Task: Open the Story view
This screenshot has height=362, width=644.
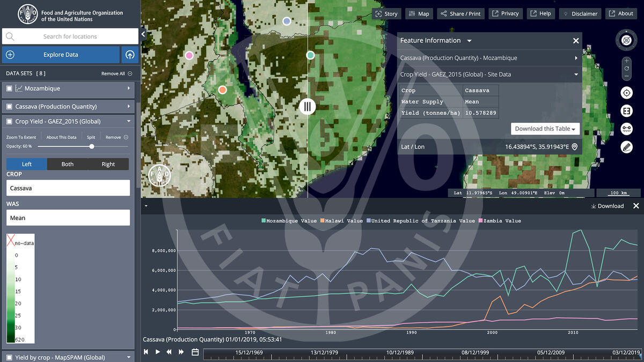Action: 386,13
